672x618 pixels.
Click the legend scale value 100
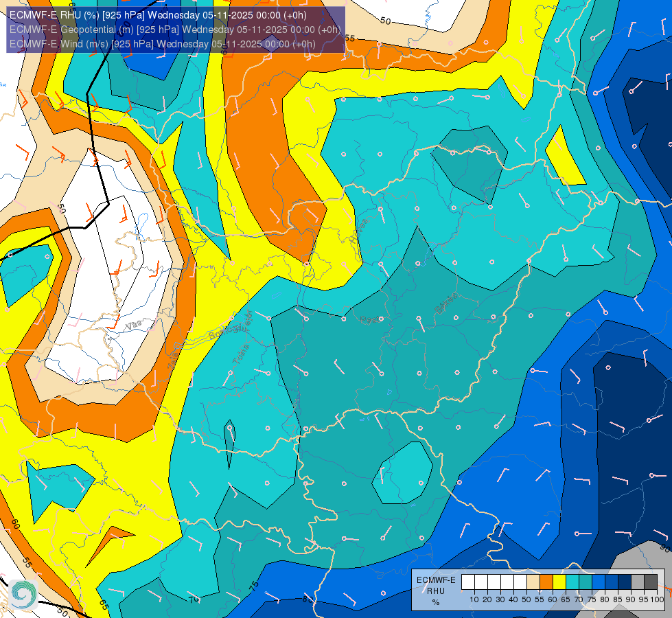657,599
